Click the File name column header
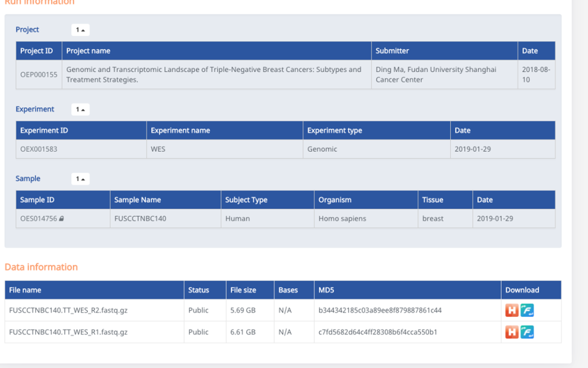 [x=94, y=290]
